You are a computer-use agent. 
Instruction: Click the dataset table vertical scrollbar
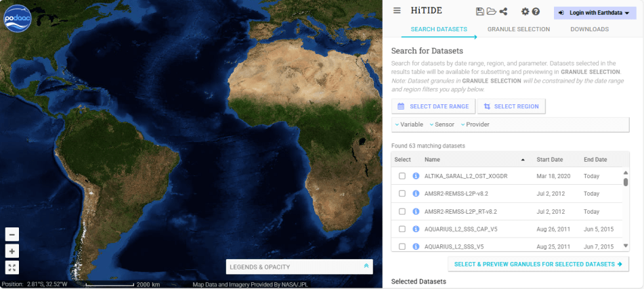coord(626,182)
